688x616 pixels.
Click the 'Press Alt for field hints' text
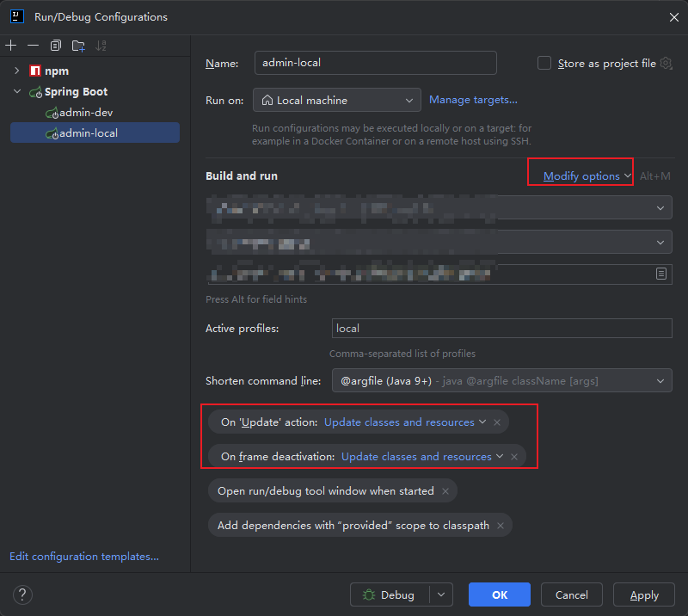(x=256, y=299)
